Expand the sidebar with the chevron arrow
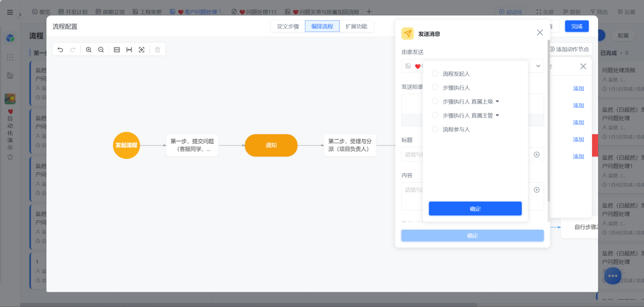Viewport: 644px width, 307px height. [20, 14]
